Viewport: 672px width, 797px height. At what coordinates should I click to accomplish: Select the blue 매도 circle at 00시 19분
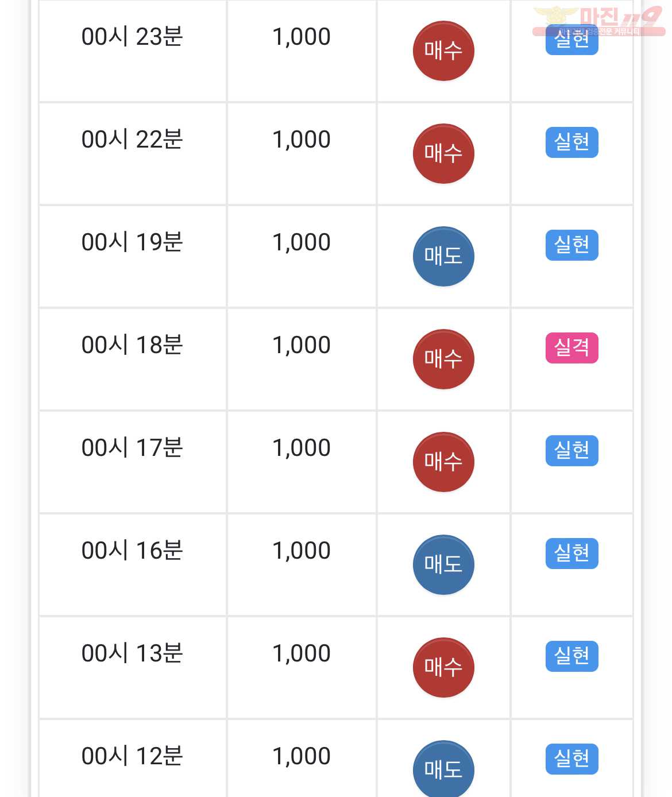443,257
